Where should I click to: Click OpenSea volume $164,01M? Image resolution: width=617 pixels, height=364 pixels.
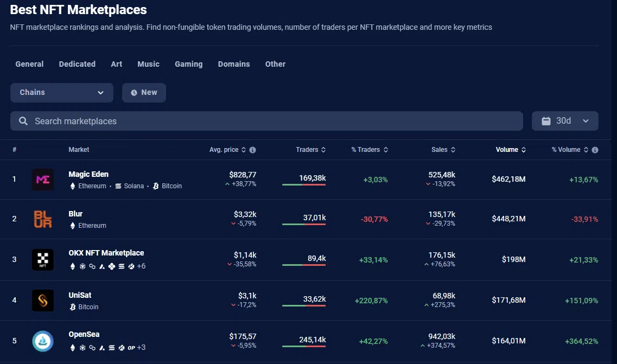pyautogui.click(x=508, y=341)
